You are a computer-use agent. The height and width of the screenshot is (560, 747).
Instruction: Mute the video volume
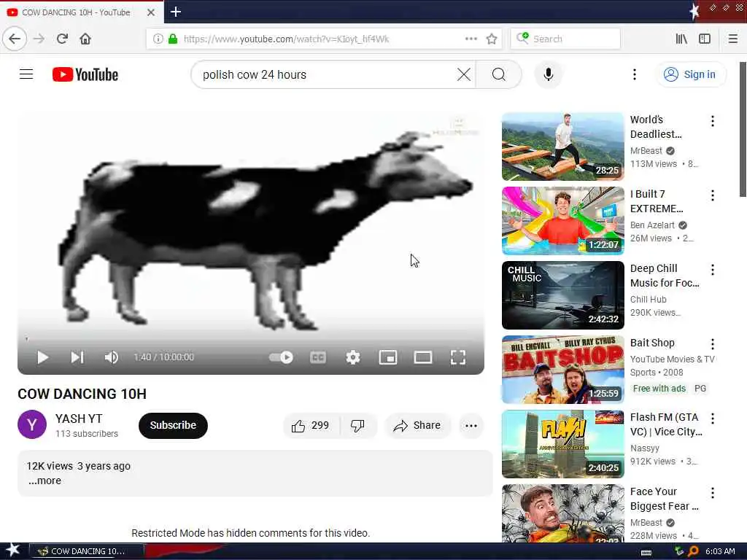112,357
